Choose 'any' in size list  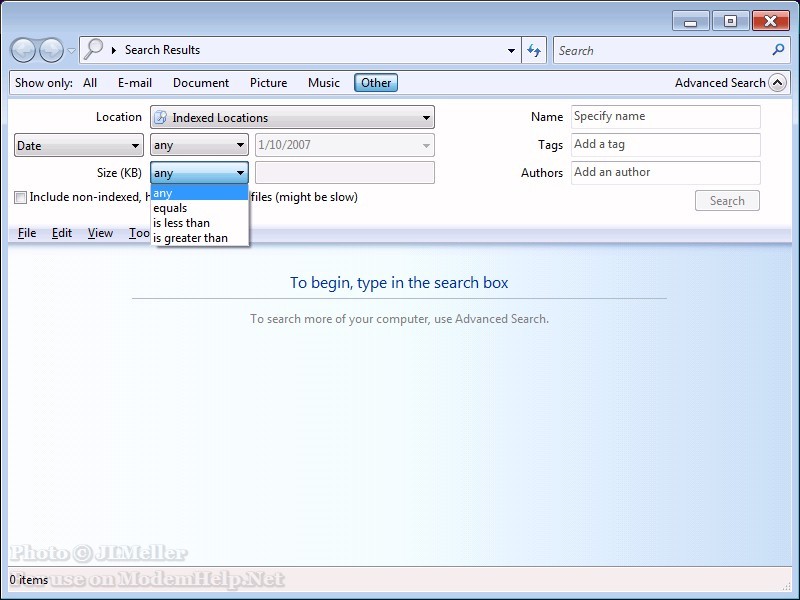[199, 193]
